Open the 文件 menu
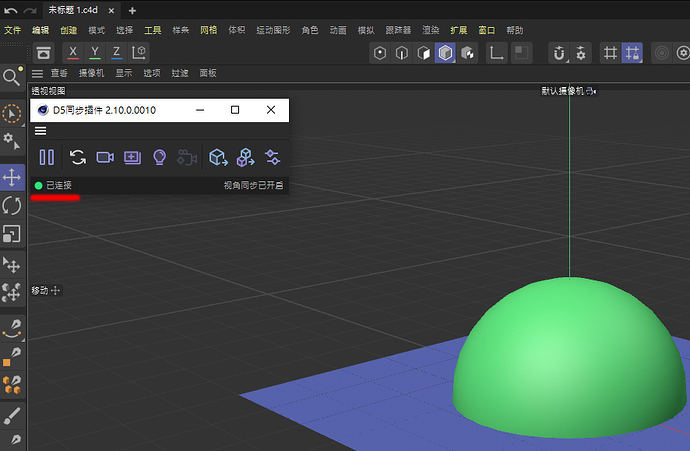The width and height of the screenshot is (690, 451). [12, 30]
